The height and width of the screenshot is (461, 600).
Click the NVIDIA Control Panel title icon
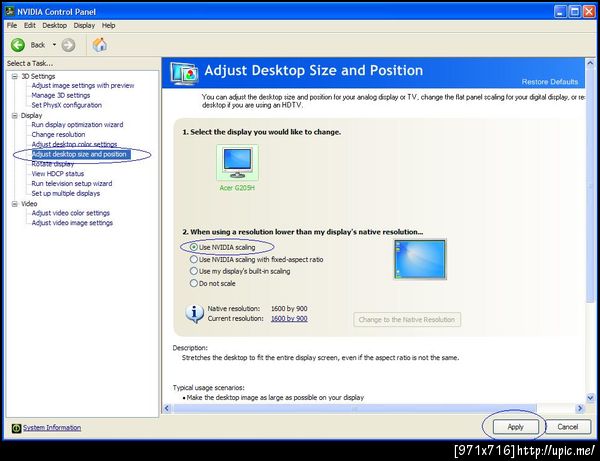coord(10,11)
